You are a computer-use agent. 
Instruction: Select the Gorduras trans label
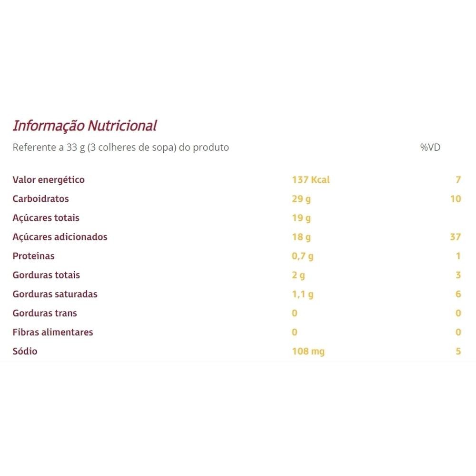pyautogui.click(x=45, y=313)
